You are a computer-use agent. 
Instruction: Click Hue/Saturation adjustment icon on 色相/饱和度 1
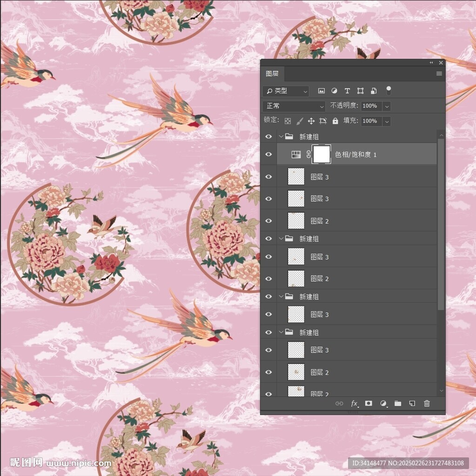pyautogui.click(x=296, y=154)
